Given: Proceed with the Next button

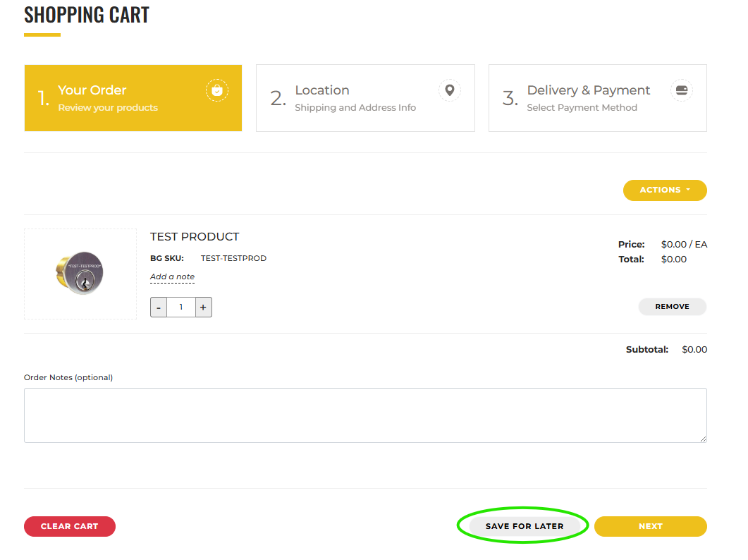Looking at the screenshot, I should click(650, 526).
